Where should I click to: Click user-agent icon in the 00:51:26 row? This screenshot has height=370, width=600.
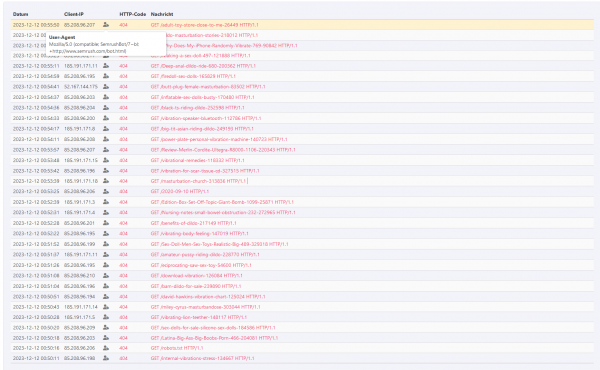pyautogui.click(x=106, y=265)
